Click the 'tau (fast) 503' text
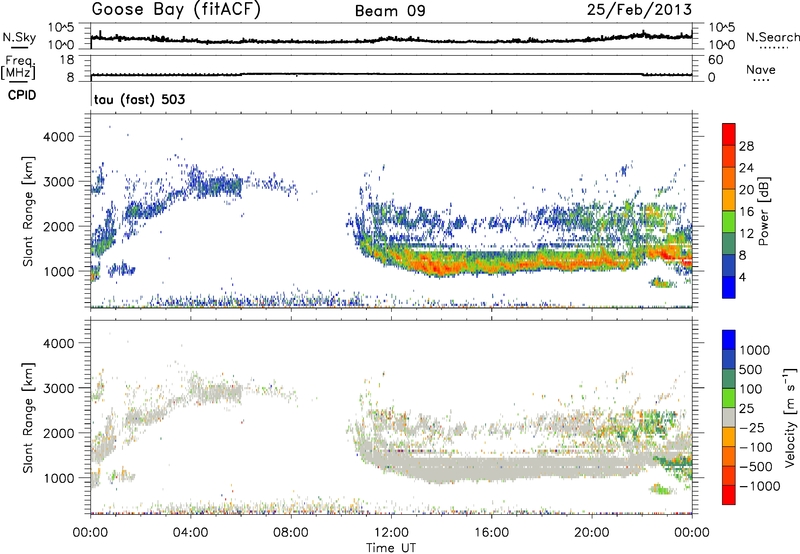 (139, 99)
